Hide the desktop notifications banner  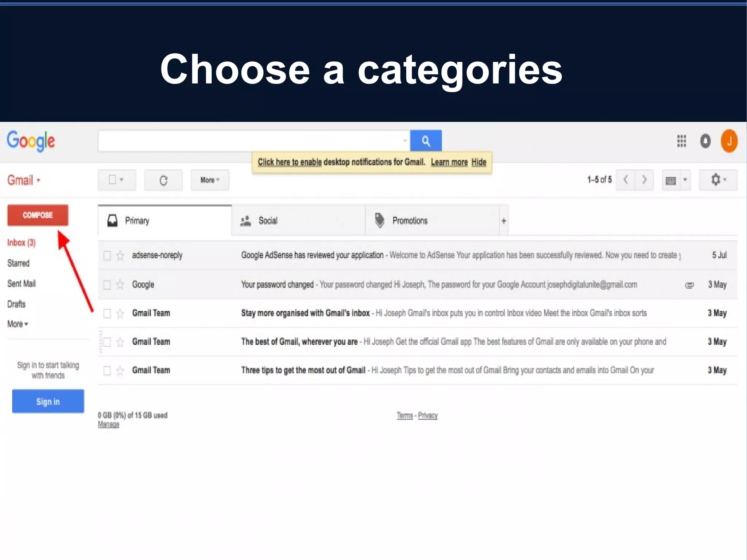coord(479,162)
